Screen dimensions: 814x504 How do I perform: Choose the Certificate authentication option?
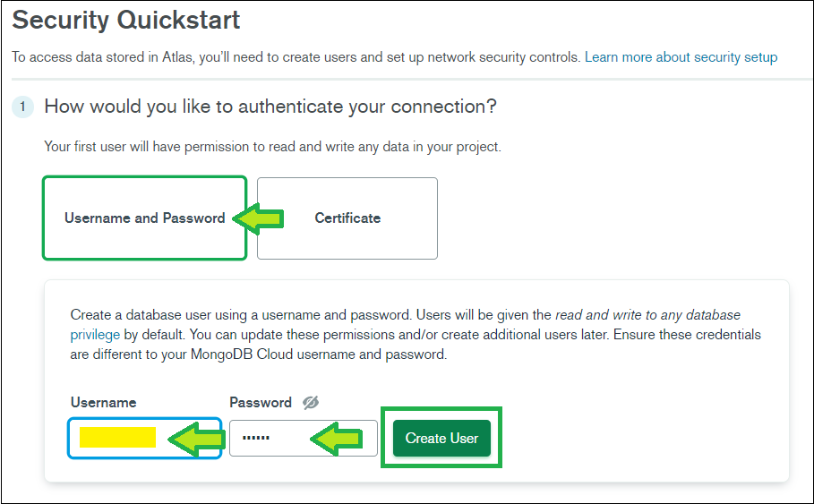point(347,218)
